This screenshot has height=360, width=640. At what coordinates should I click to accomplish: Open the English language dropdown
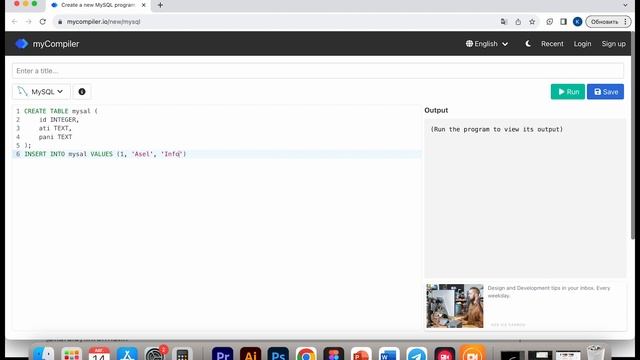point(487,44)
